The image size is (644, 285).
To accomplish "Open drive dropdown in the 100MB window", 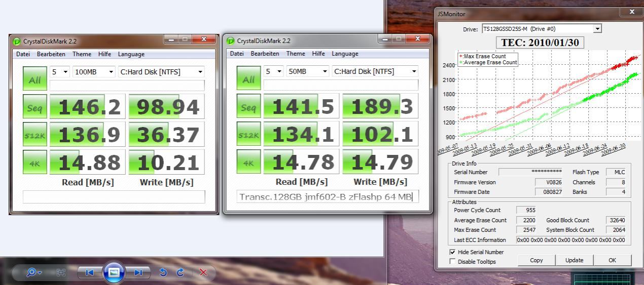I will 161,72.
